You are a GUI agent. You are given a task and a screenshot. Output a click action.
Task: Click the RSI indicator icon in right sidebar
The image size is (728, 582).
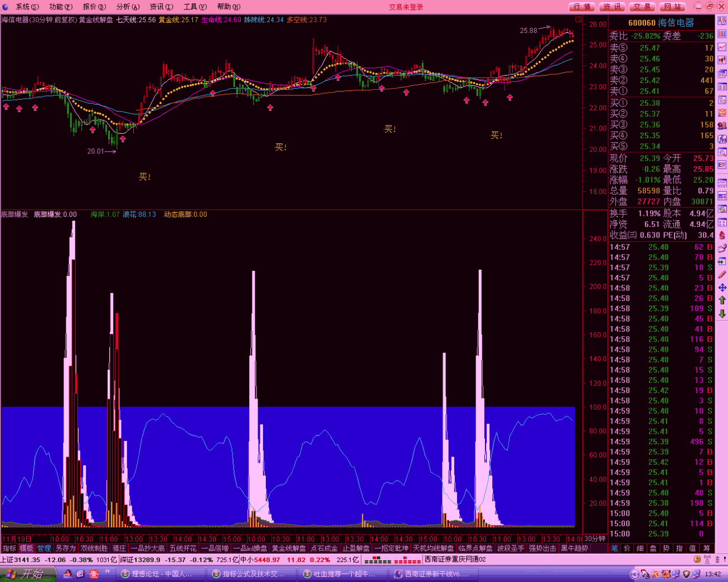[722, 196]
